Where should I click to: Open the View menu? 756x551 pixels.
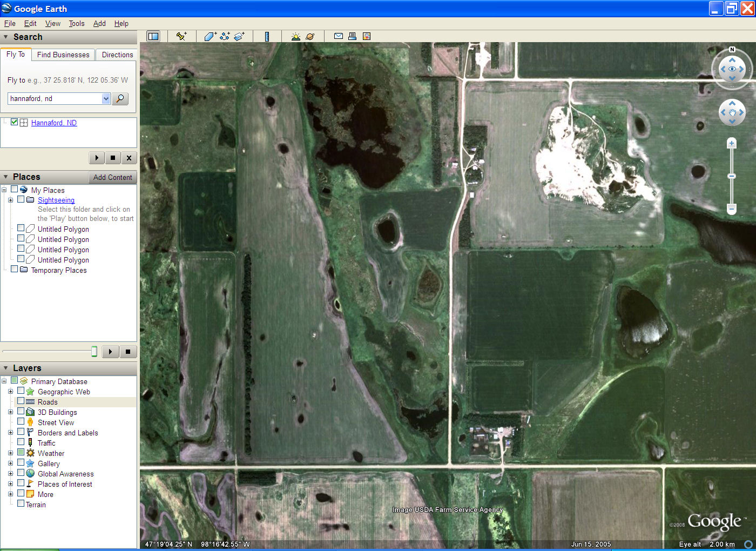(53, 23)
